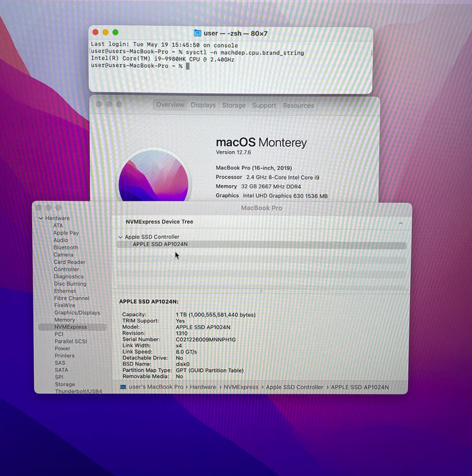Select Thunderbolt/USB4 sidebar entry

click(x=79, y=391)
